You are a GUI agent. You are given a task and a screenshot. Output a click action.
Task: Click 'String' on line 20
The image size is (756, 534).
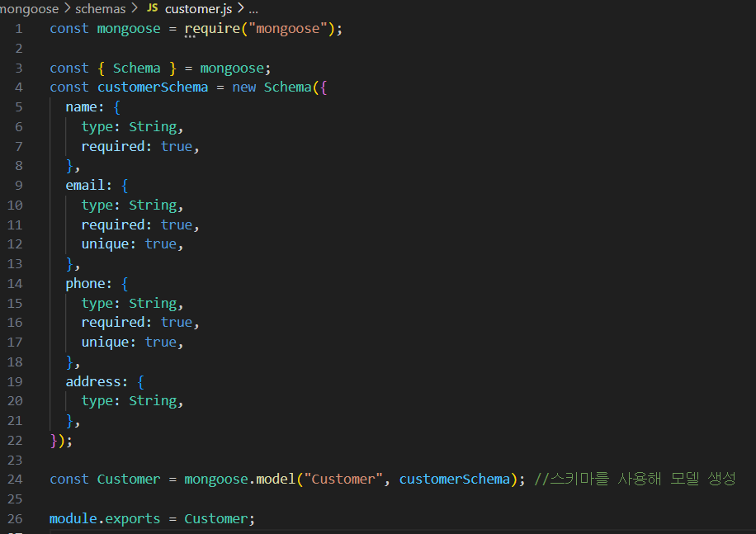[153, 401]
